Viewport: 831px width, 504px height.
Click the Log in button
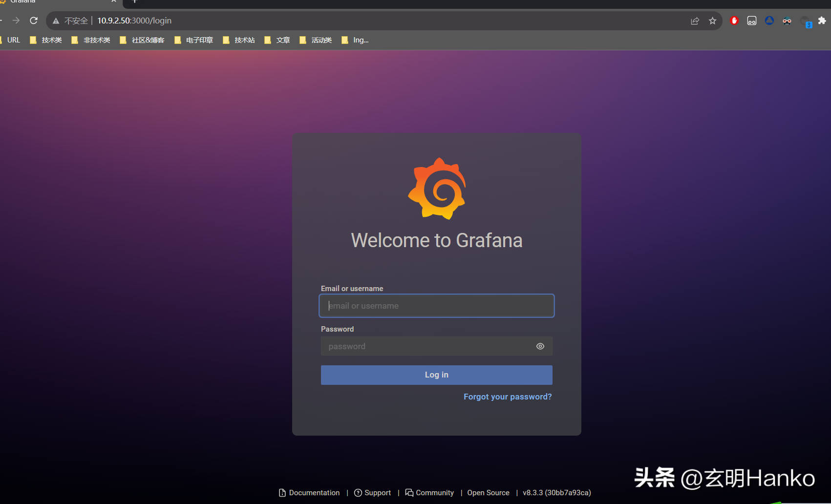click(x=437, y=375)
